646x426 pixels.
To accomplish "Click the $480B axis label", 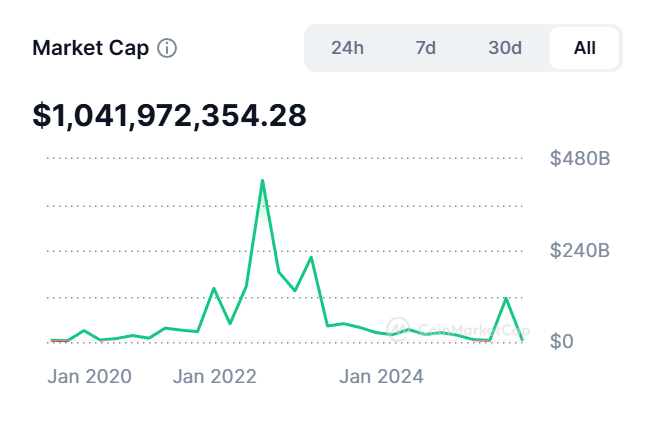I will point(580,159).
